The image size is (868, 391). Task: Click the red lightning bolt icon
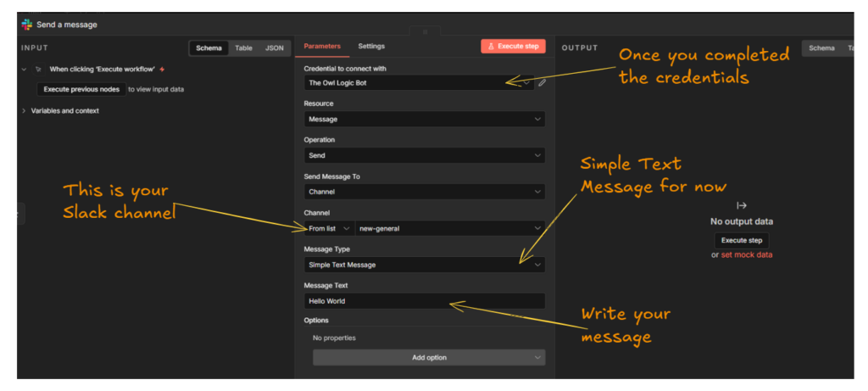[162, 70]
